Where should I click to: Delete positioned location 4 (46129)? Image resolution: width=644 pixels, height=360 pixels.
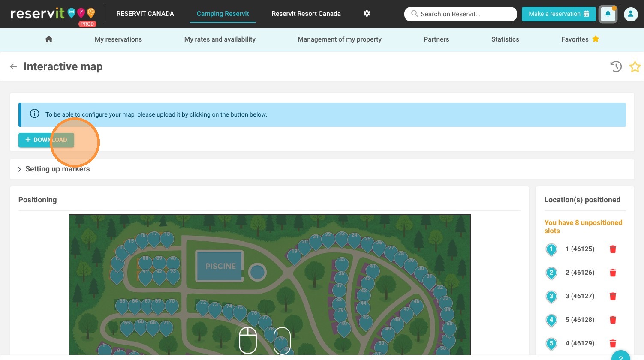(613, 343)
